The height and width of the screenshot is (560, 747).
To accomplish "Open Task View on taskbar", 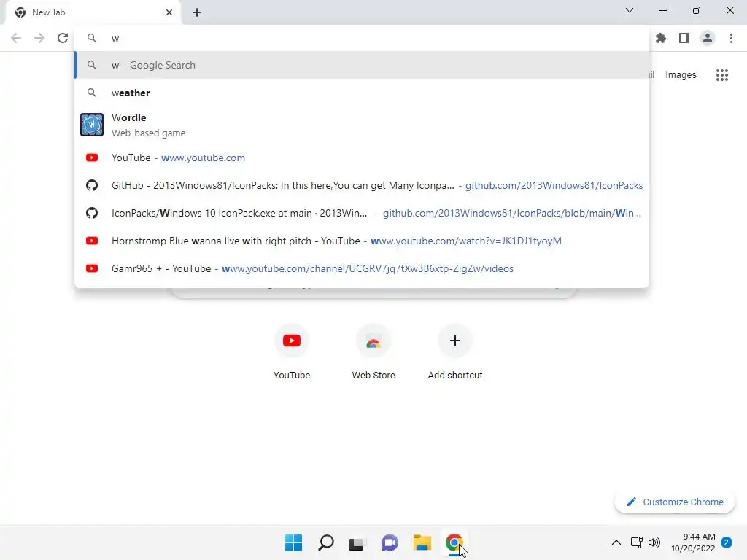I will click(356, 542).
